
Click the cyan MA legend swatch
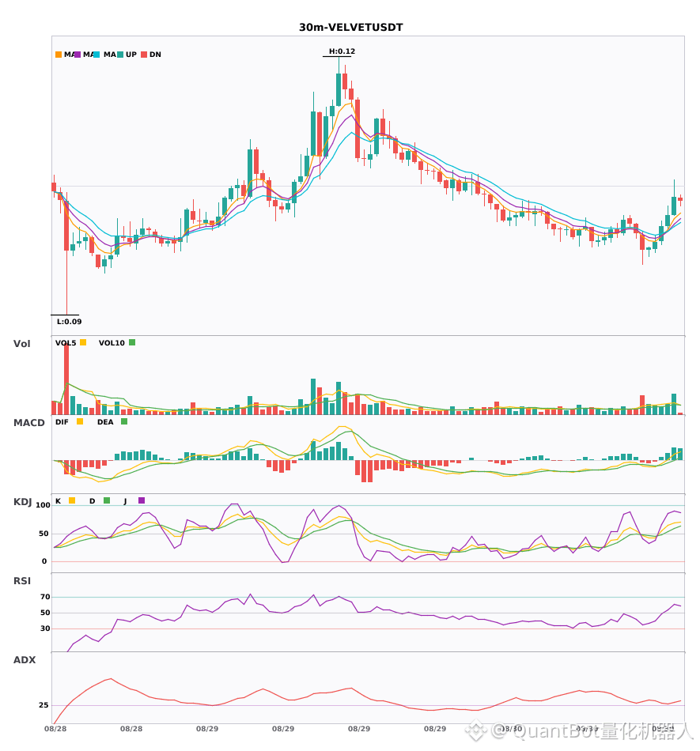96,55
